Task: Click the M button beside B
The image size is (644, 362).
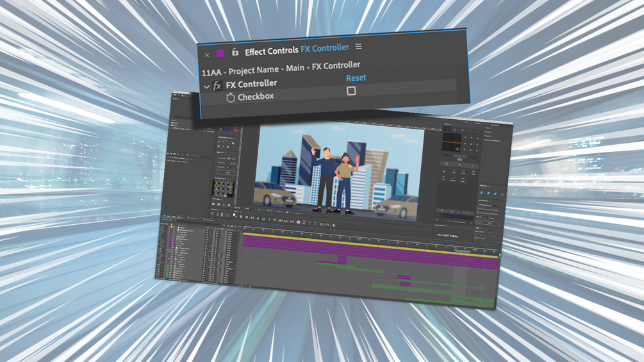Action: (263, 218)
